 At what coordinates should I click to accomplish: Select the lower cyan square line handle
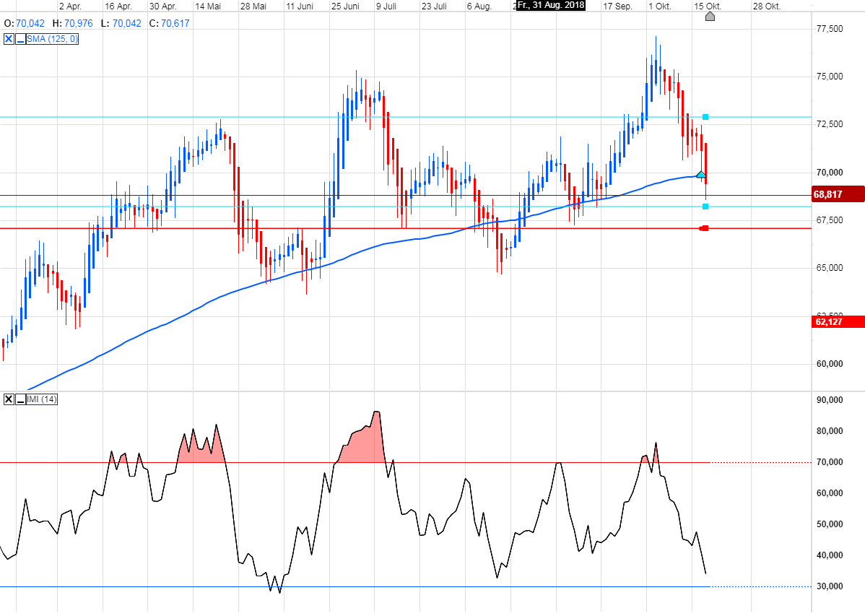[x=705, y=207]
